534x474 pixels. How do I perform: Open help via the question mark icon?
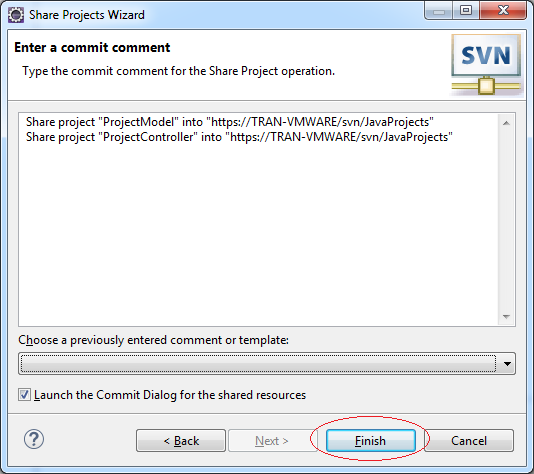point(34,439)
